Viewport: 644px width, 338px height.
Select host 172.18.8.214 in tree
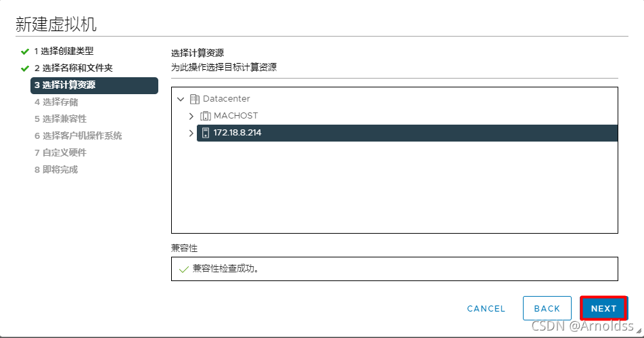point(237,133)
